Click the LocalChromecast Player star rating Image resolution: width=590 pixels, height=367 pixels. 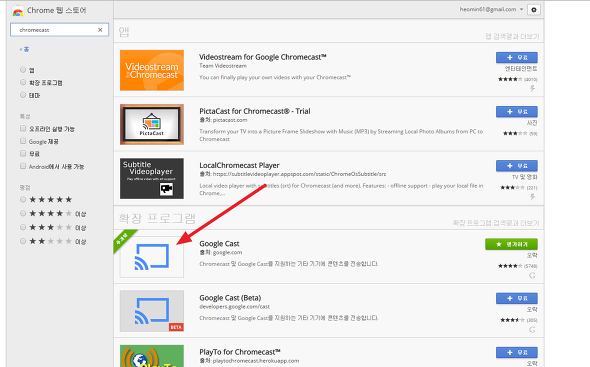click(x=512, y=188)
